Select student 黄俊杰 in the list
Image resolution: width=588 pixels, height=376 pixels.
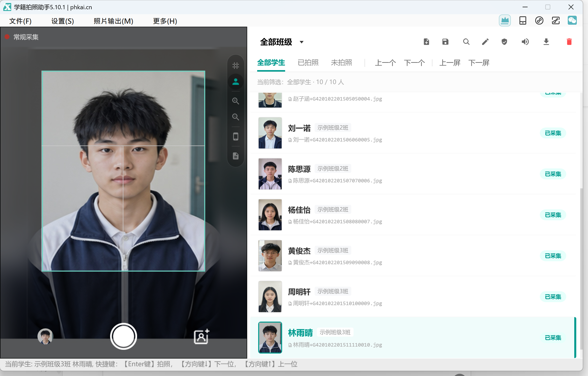[x=413, y=255]
